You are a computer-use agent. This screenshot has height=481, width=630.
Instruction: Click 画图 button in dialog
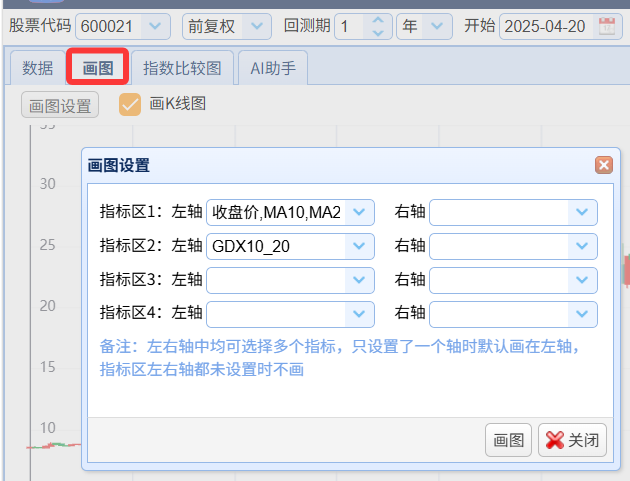508,440
